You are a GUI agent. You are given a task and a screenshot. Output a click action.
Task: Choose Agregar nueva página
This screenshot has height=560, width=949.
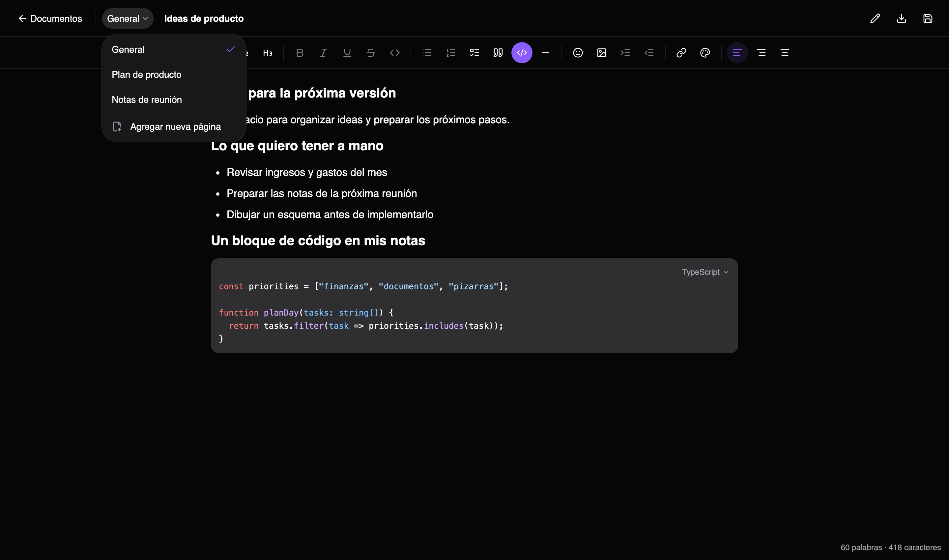point(174,126)
